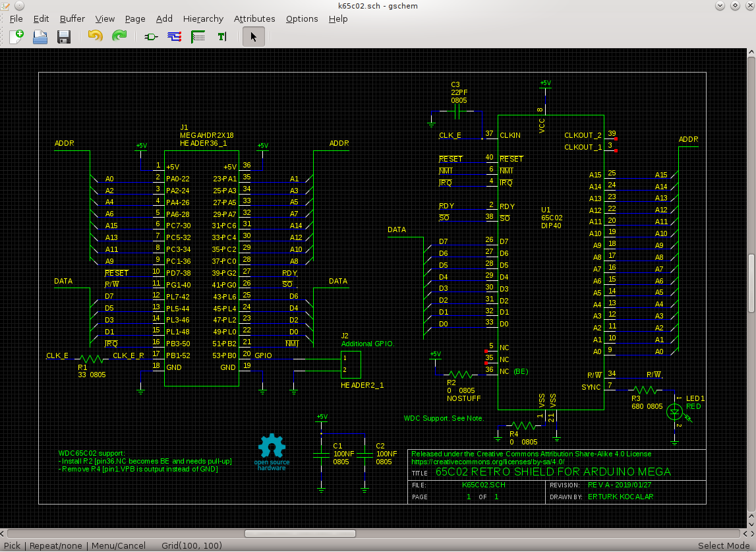The width and height of the screenshot is (756, 552).
Task: Select the Add Component tool icon
Action: 151,37
